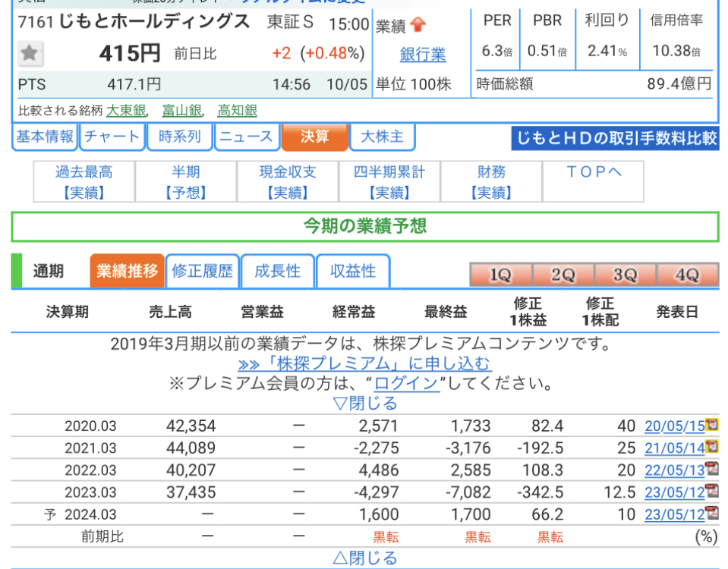Jump to 過去最高【実績】 section

point(84,181)
